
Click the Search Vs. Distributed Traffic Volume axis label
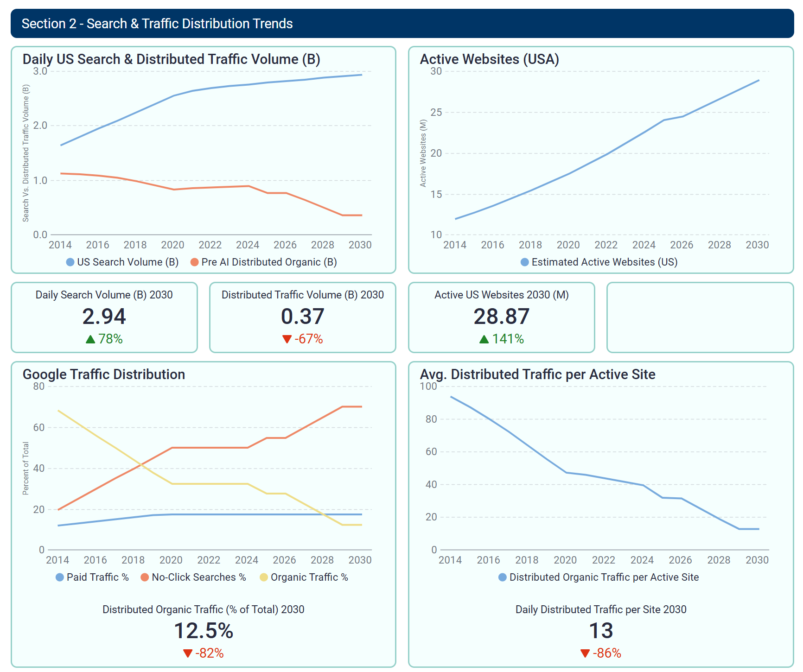(x=26, y=153)
